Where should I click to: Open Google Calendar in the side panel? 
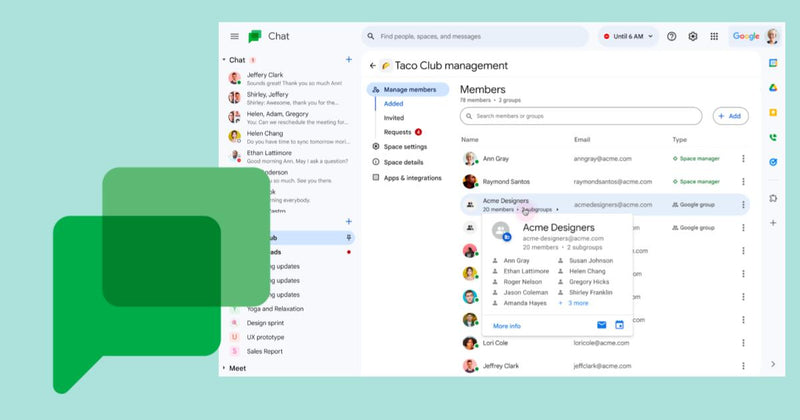(773, 63)
